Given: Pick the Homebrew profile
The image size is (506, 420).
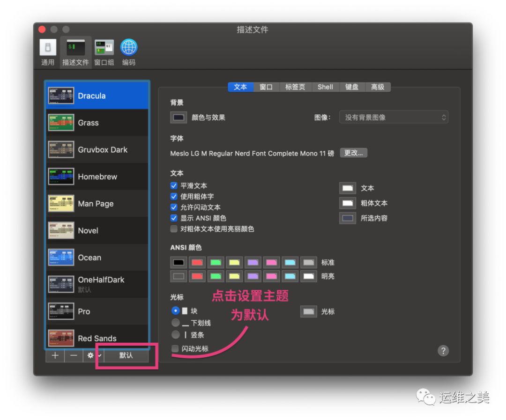Looking at the screenshot, I should point(97,177).
